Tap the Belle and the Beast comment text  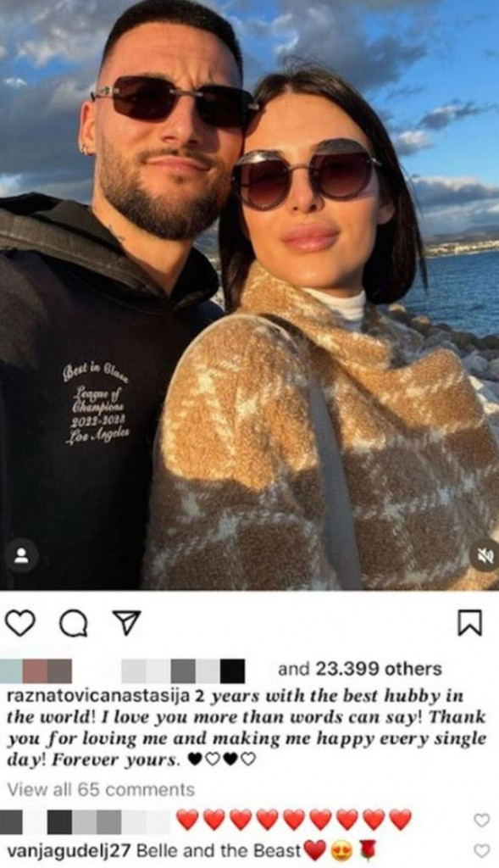click(218, 850)
